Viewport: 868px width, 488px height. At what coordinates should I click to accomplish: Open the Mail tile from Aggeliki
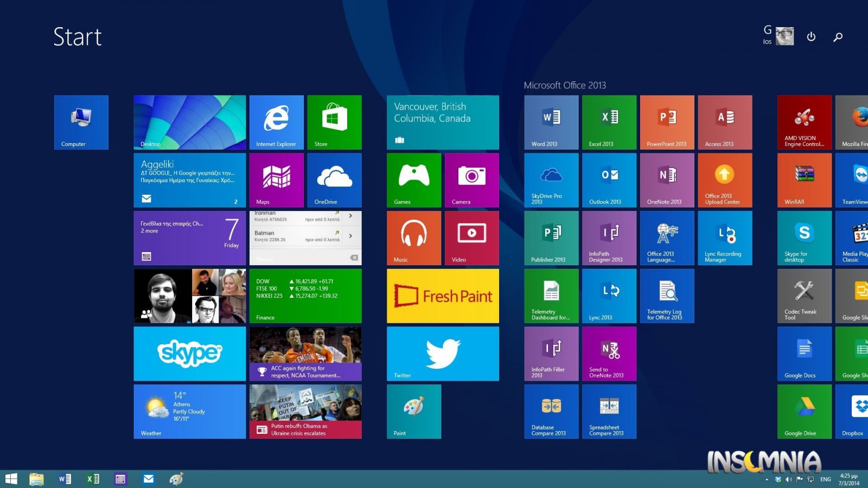pos(190,180)
